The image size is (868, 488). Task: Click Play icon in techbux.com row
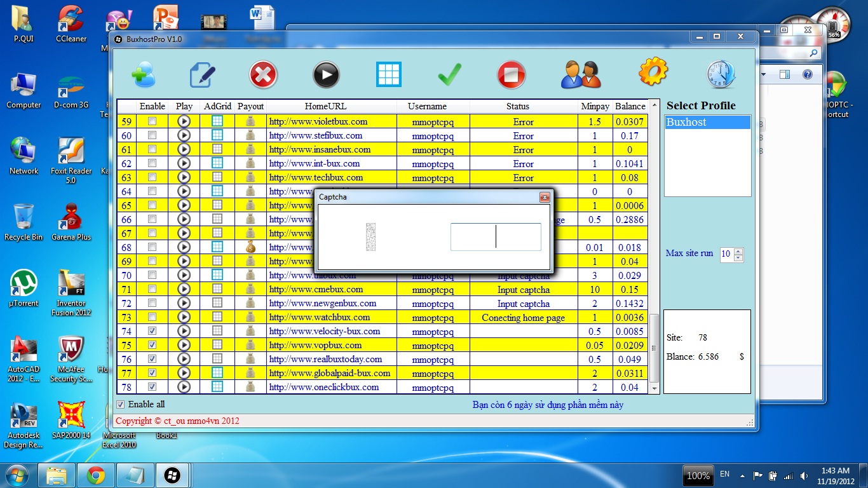pyautogui.click(x=184, y=177)
